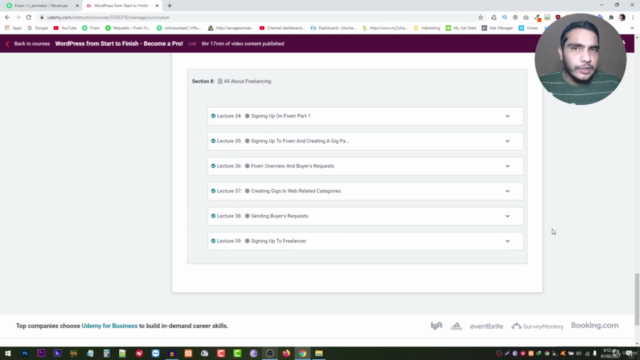This screenshot has width=640, height=360.
Task: Click the Lecture 37 title text
Action: click(296, 191)
